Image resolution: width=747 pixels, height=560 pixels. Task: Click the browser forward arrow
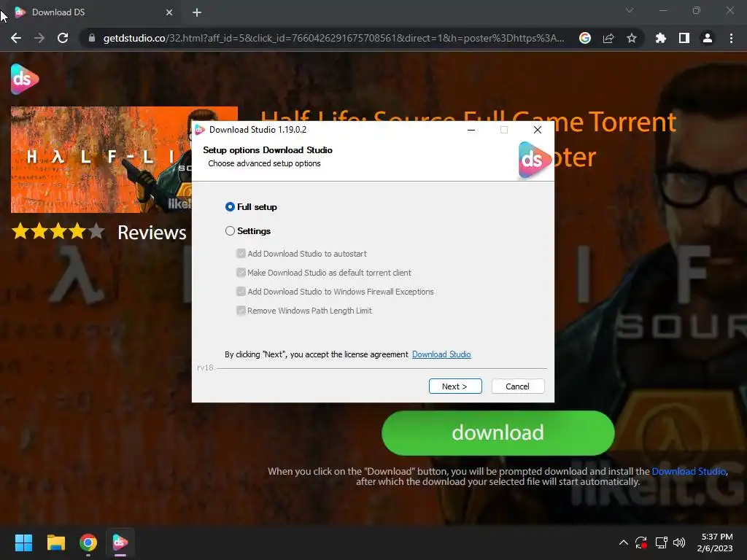39,38
